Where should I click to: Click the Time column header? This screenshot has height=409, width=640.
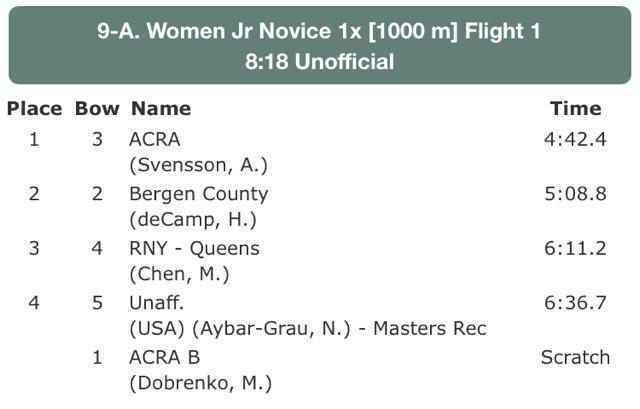point(575,109)
